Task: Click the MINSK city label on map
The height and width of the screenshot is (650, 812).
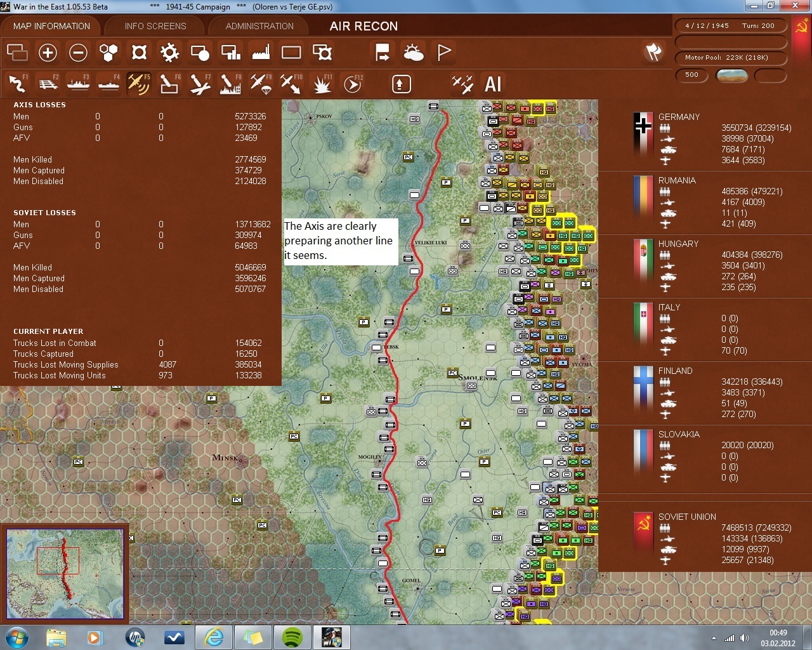Action: (226, 458)
